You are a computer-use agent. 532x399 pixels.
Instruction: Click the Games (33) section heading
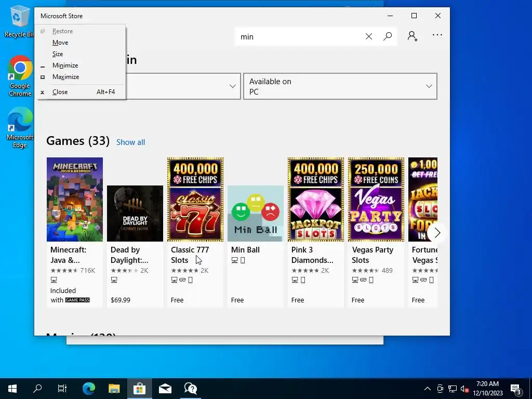(78, 141)
